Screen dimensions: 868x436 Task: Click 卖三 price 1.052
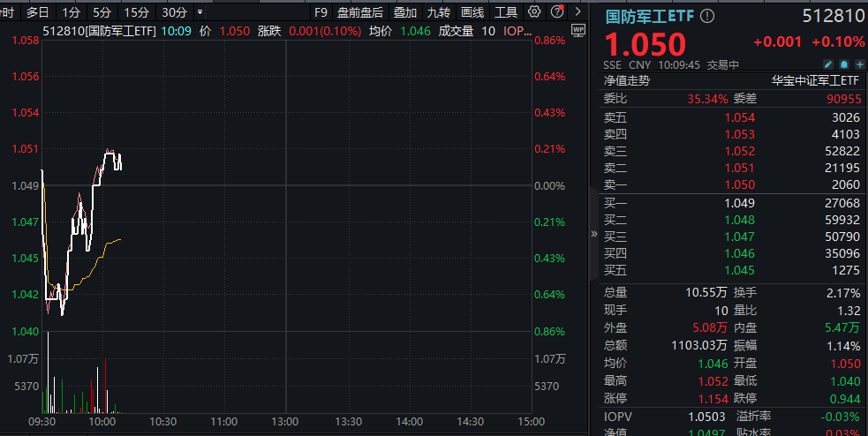click(740, 151)
